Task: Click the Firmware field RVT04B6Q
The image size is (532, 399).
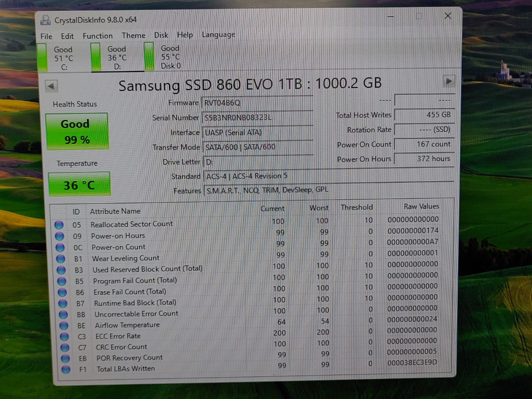Action: pyautogui.click(x=257, y=103)
